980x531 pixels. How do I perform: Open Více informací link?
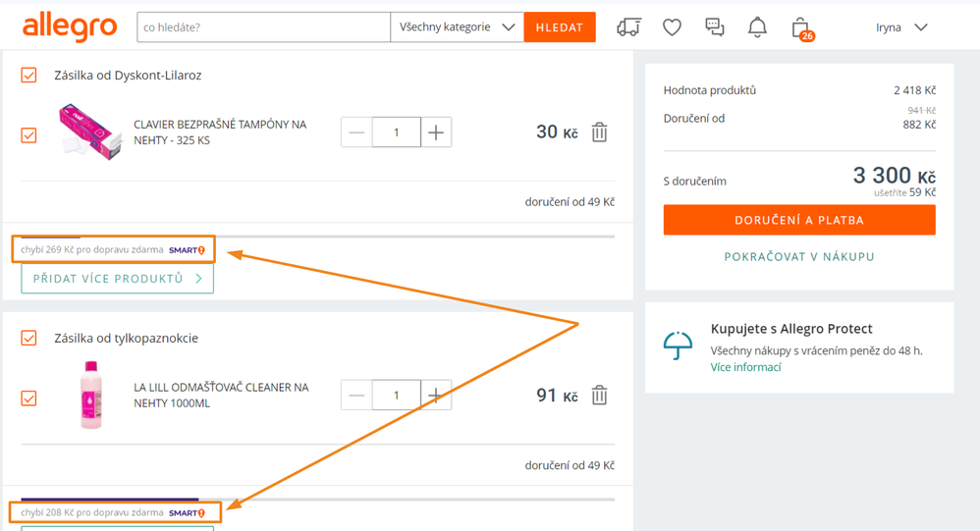(745, 367)
